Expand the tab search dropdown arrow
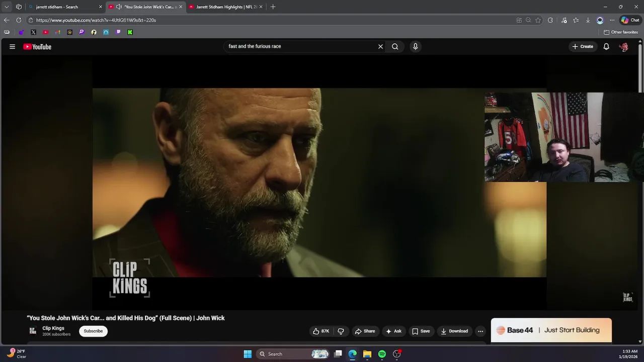Image resolution: width=644 pixels, height=362 pixels. [7, 7]
